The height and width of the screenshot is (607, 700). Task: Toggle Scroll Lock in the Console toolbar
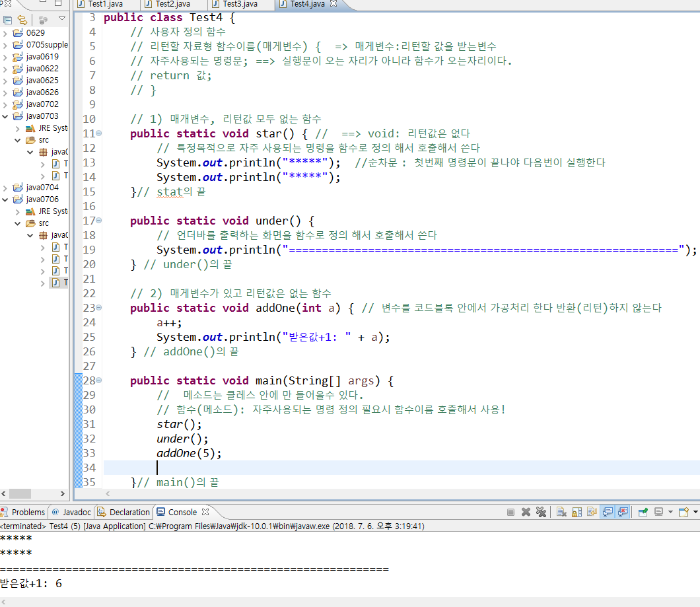[577, 513]
